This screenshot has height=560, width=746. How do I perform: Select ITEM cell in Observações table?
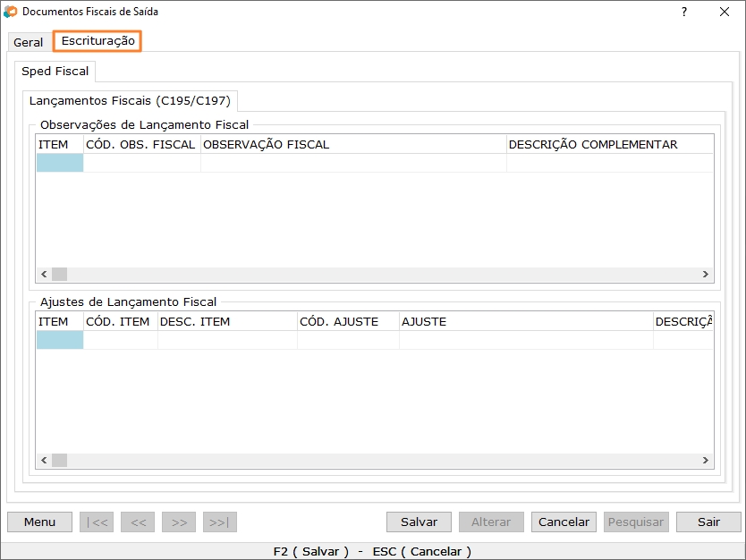(60, 163)
